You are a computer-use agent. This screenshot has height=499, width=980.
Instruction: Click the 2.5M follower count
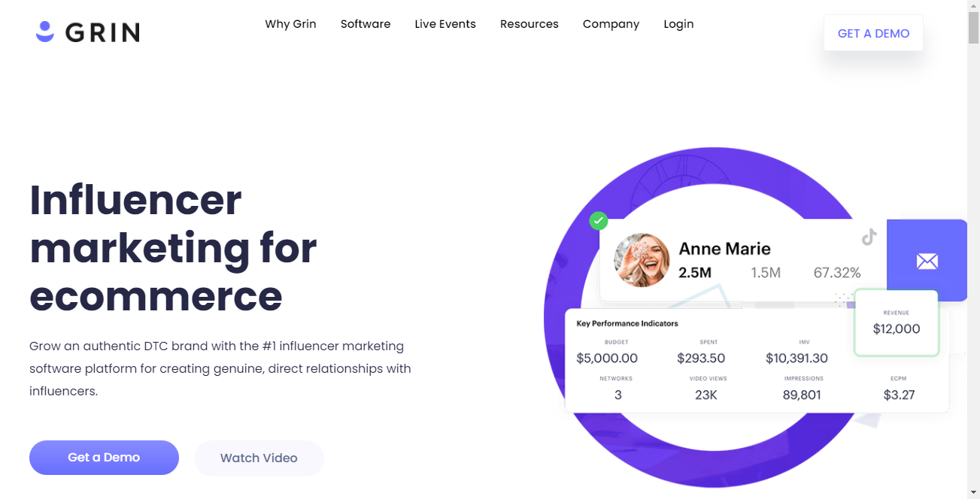[x=695, y=273]
